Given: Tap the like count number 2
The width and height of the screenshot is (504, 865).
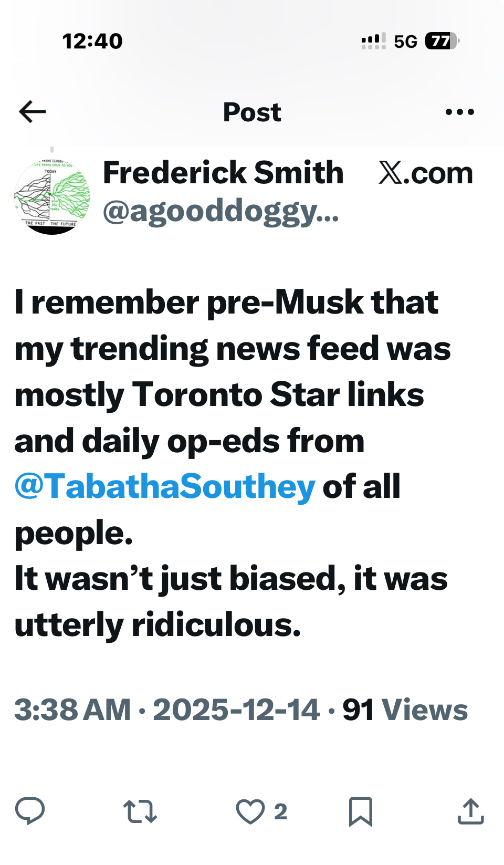Looking at the screenshot, I should coord(281,812).
